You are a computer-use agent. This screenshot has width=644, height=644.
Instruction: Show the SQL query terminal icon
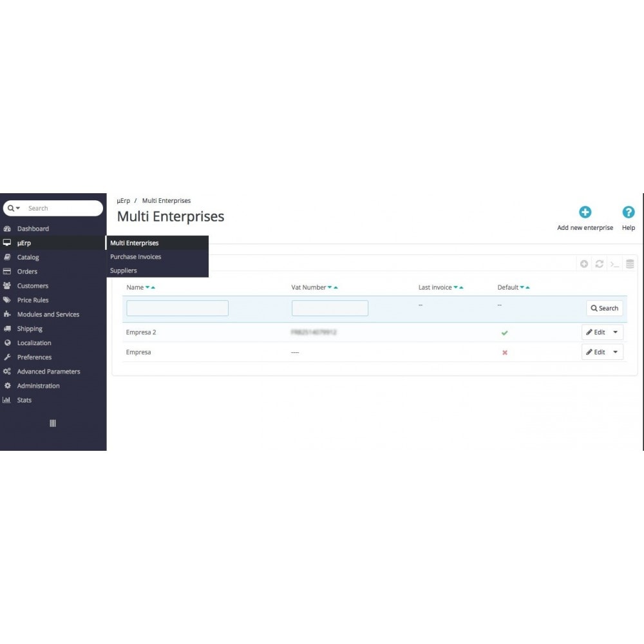tap(614, 264)
